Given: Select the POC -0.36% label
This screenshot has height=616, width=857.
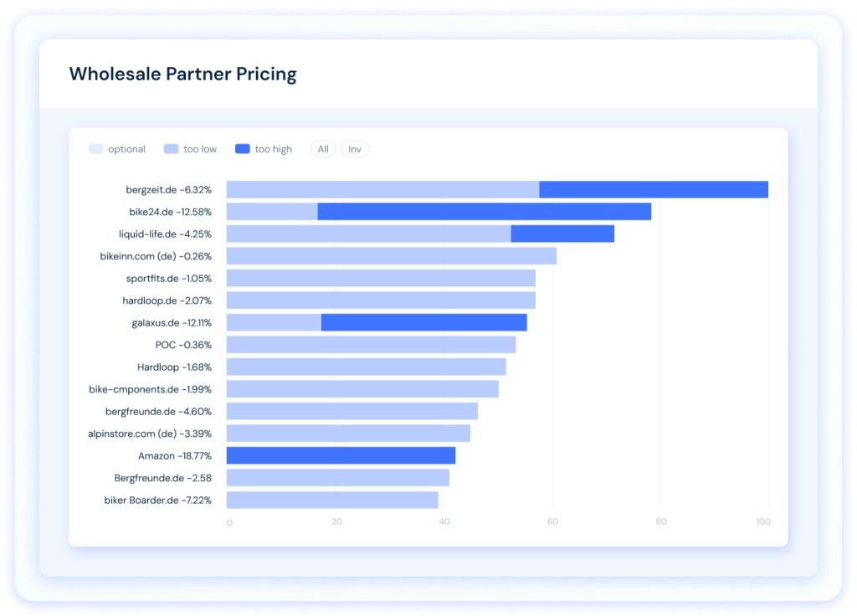Looking at the screenshot, I should [x=183, y=345].
